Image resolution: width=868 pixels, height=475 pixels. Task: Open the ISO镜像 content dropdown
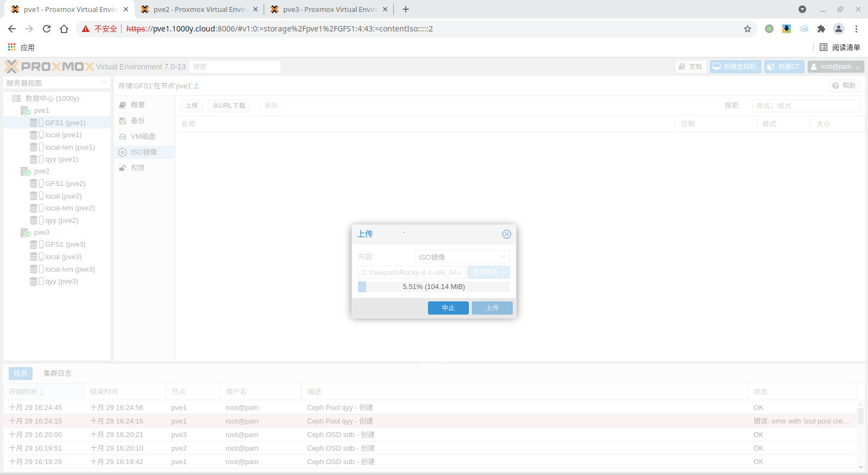462,257
